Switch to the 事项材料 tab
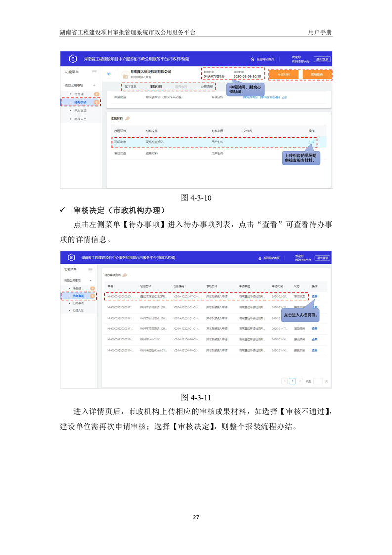The height and width of the screenshot is (555, 392). pyautogui.click(x=156, y=87)
